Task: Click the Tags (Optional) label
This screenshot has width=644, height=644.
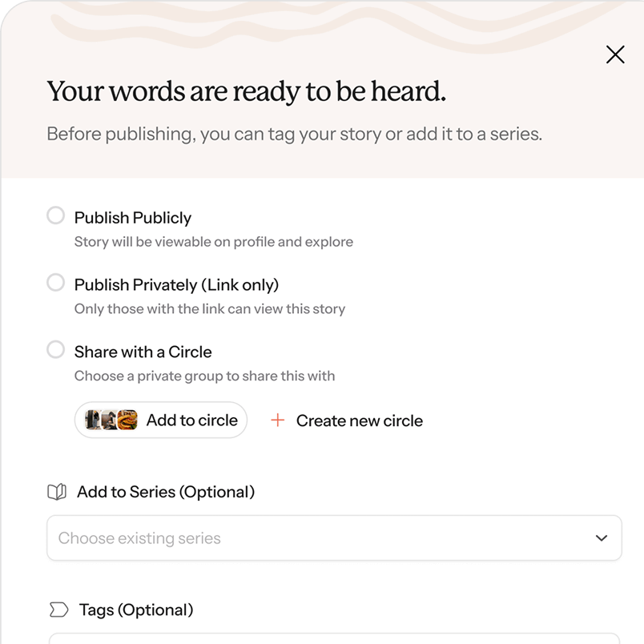Action: (x=136, y=610)
